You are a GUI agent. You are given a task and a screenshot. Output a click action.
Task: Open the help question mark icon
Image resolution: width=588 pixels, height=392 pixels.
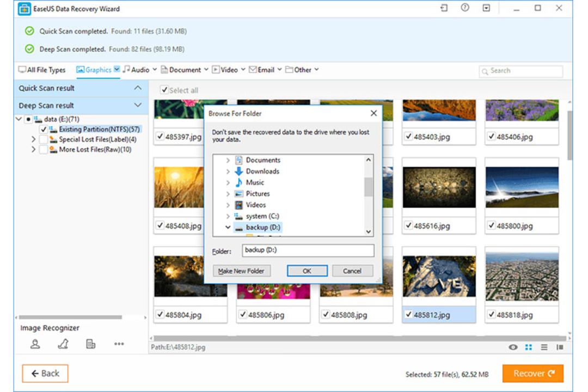pyautogui.click(x=465, y=8)
